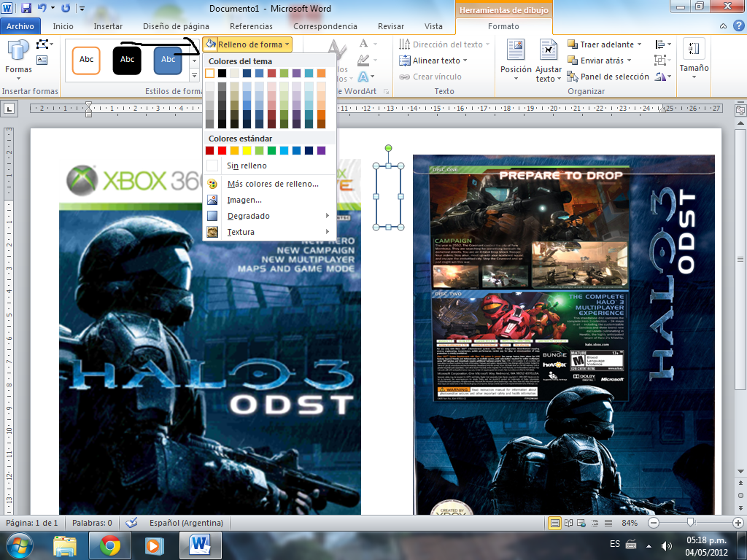
Task: Open the Referencias tab
Action: [x=251, y=26]
